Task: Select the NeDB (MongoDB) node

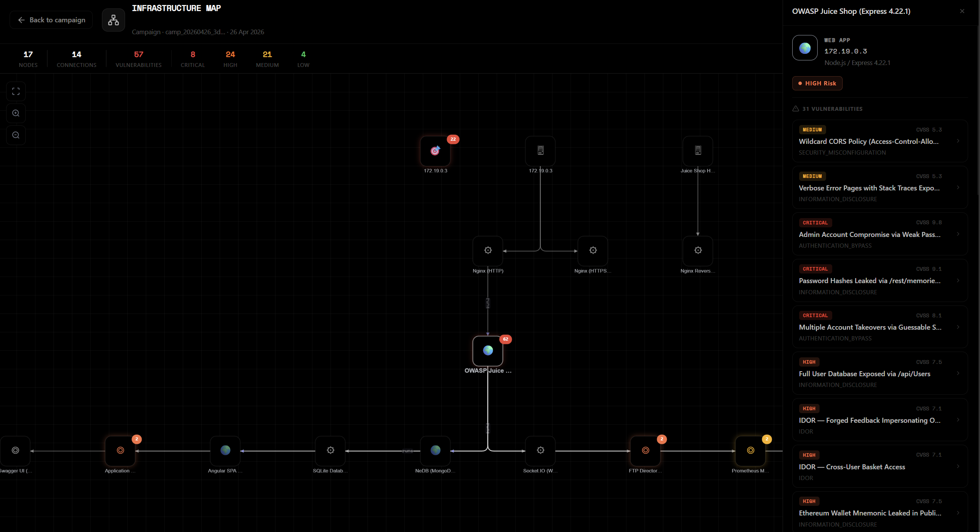Action: [435, 451]
